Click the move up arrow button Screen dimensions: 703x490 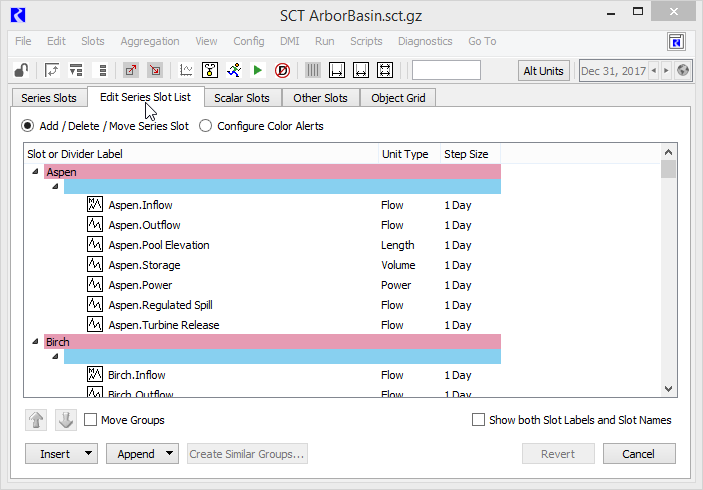tap(36, 420)
